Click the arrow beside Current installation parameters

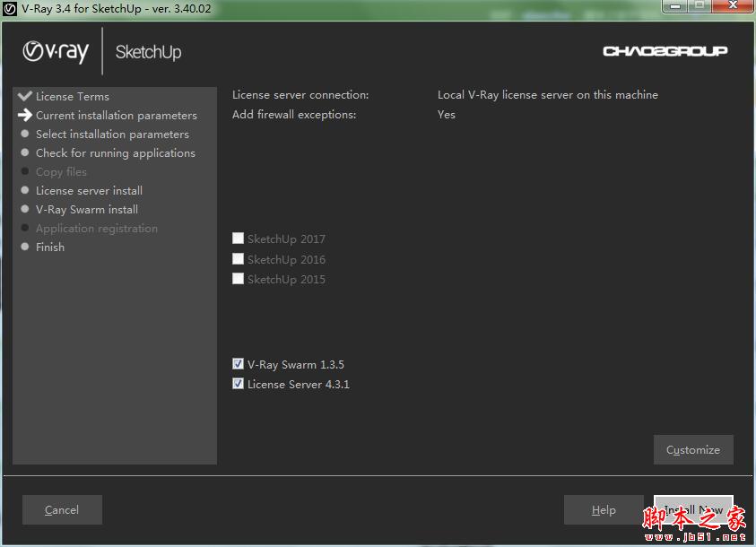[x=24, y=115]
